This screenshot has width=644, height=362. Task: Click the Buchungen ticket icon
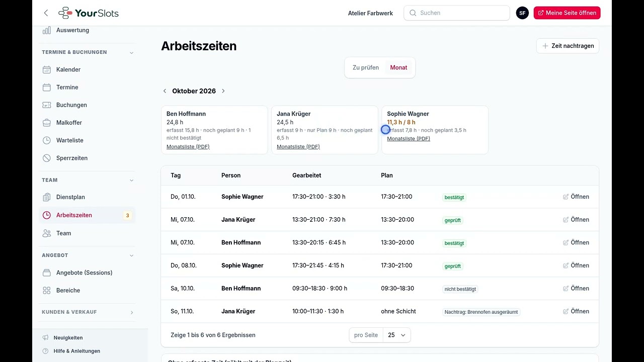tap(47, 105)
